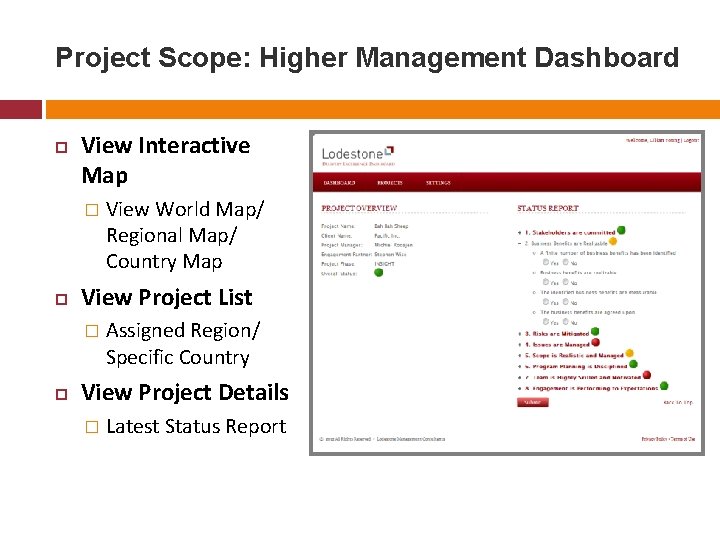The width and height of the screenshot is (720, 540).
Task: Click red status dot for Issues are Managed
Action: 596,342
